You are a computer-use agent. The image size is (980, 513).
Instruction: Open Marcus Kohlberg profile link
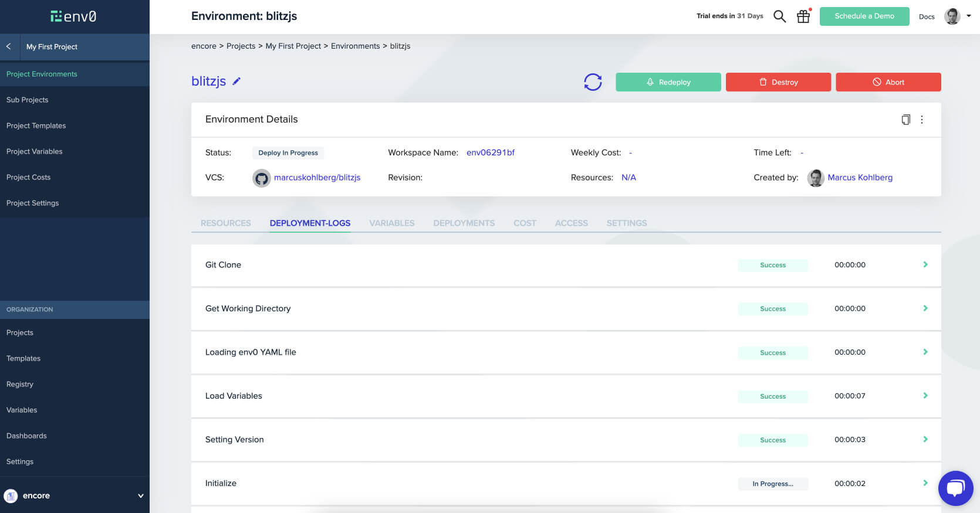point(860,178)
